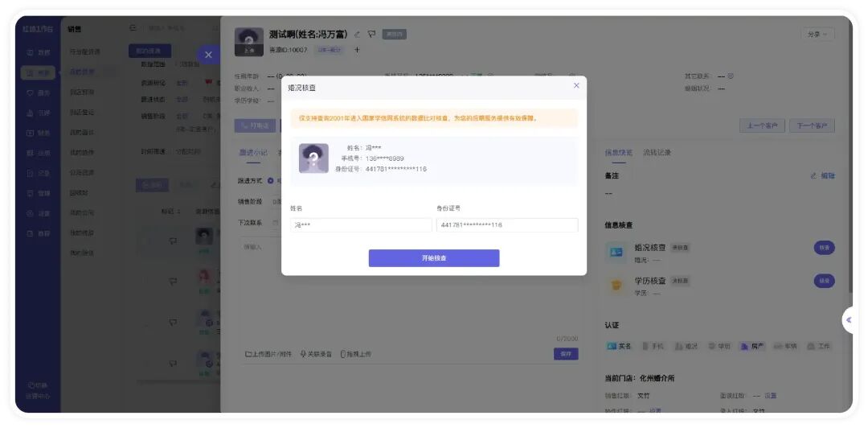Open the 分享 dropdown
Image resolution: width=868 pixels, height=428 pixels.
click(817, 35)
